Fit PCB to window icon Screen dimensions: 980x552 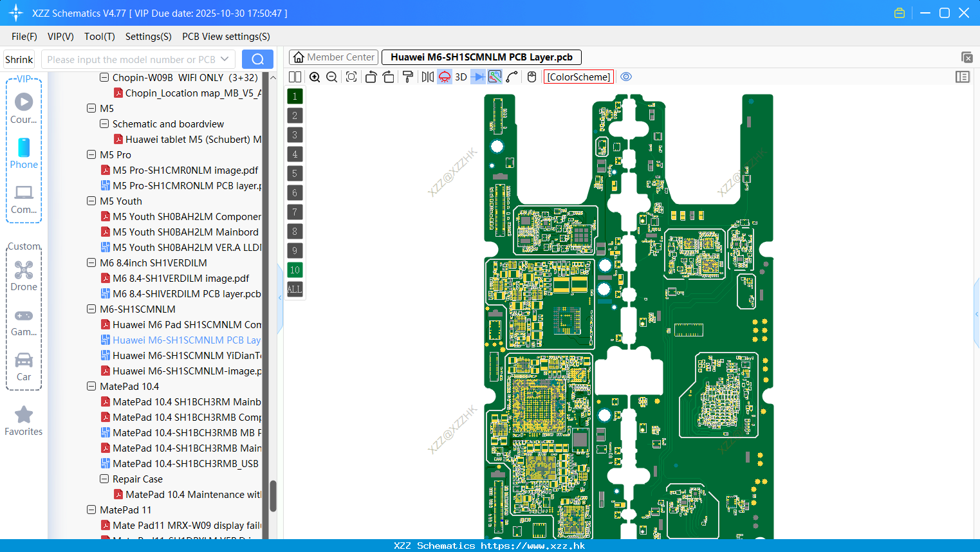pyautogui.click(x=351, y=77)
